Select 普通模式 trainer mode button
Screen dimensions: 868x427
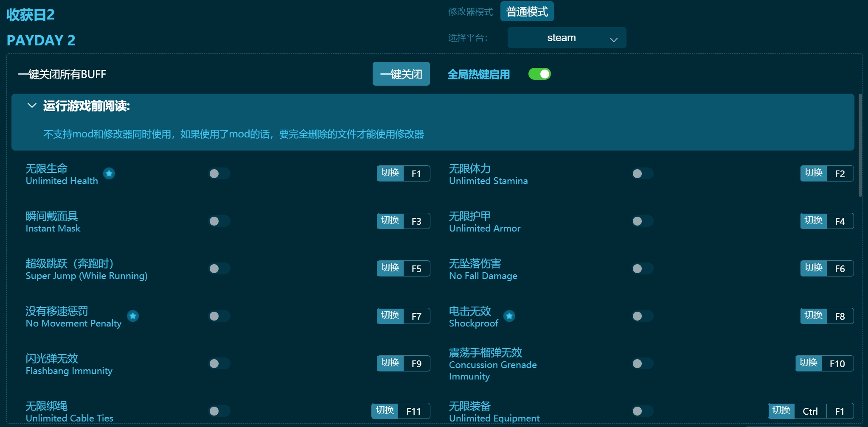click(527, 11)
